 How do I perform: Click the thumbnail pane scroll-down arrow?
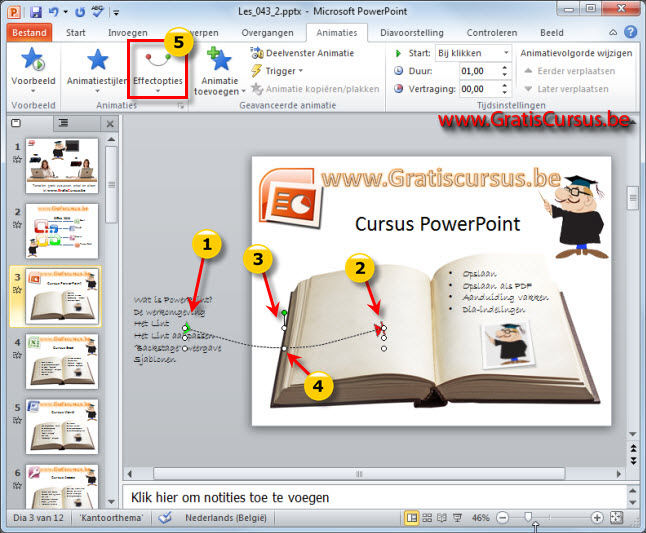111,502
